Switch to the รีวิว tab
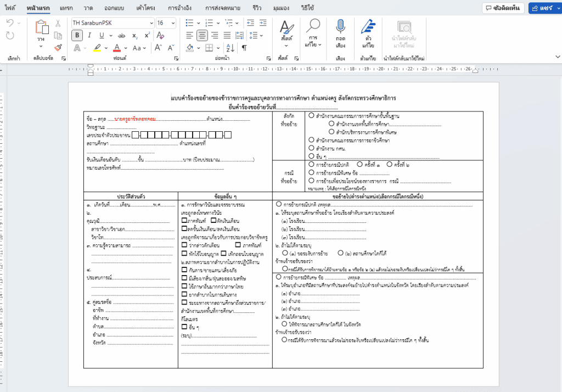This screenshot has height=392, width=562. [257, 8]
